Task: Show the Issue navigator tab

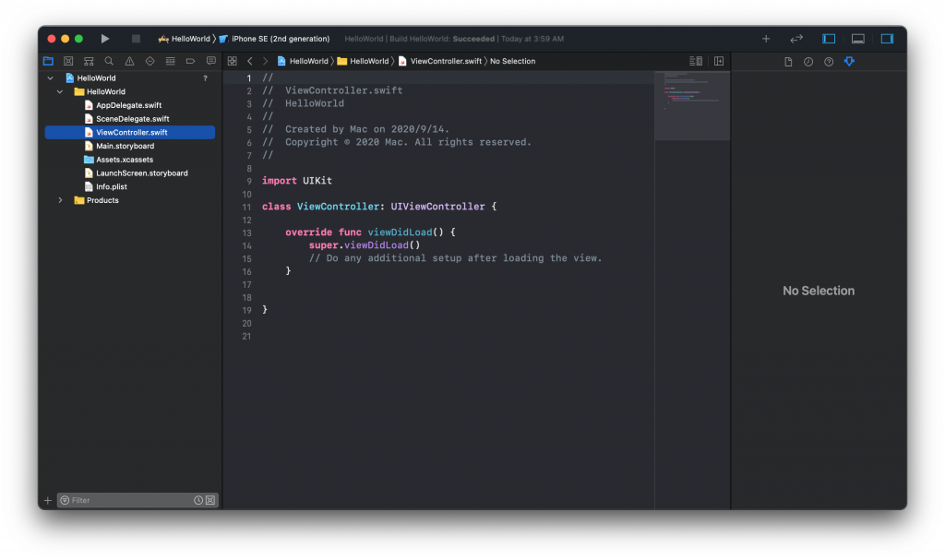Action: pos(129,61)
